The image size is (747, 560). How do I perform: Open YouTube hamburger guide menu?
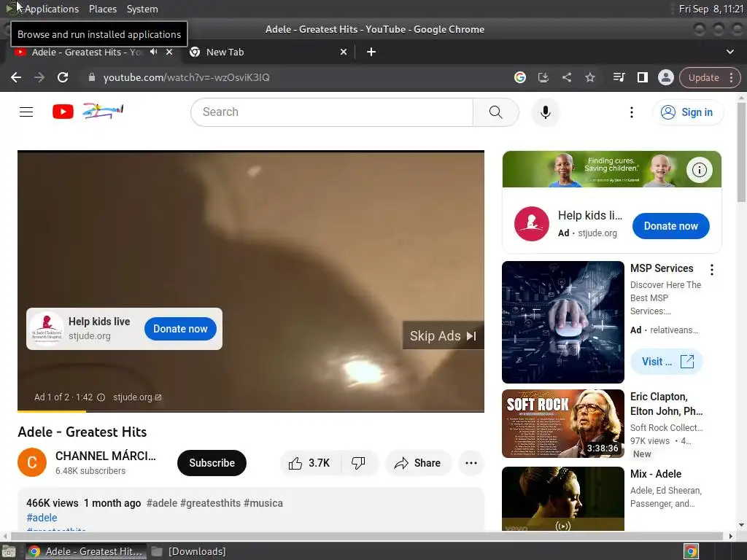pos(26,112)
